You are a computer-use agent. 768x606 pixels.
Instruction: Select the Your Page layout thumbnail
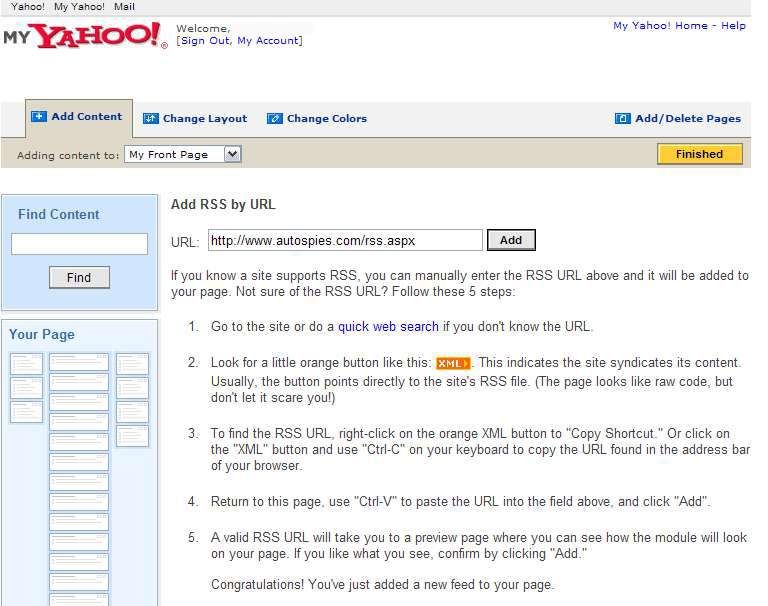pos(79,470)
